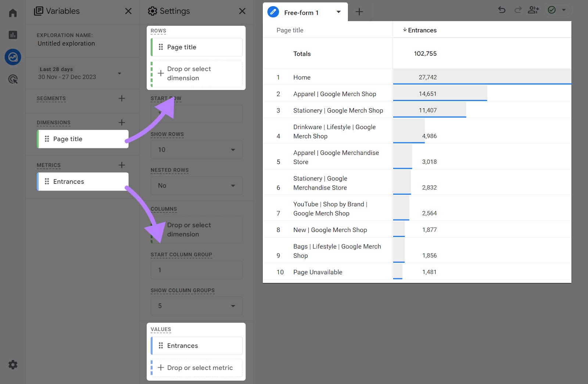588x384 pixels.
Task: Add a dimension with the Dimensions plus button
Action: tap(122, 122)
